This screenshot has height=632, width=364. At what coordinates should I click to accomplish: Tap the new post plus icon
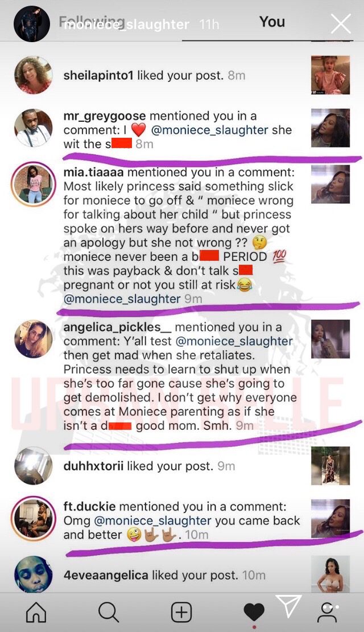point(181,613)
